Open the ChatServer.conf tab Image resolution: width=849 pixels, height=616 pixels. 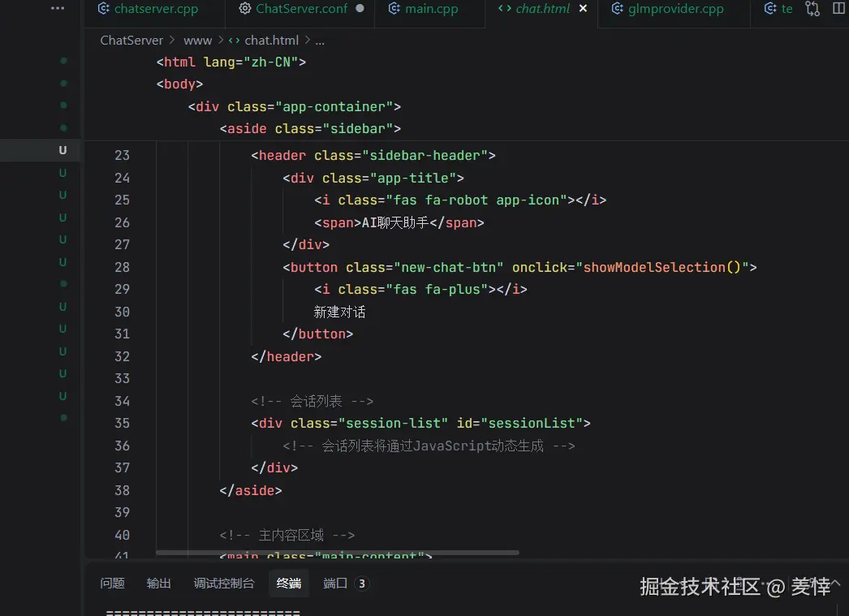[300, 9]
